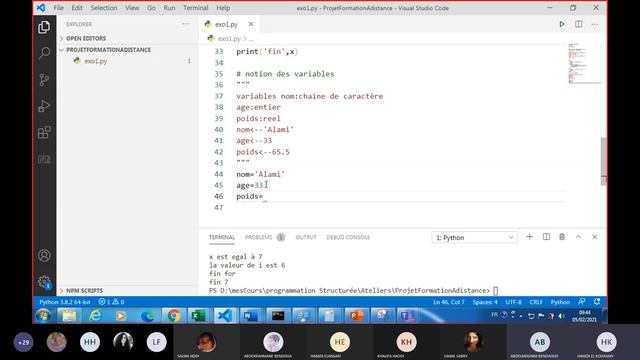Open PowerPoint from the taskbar
This screenshot has height=360, width=640.
356,316
